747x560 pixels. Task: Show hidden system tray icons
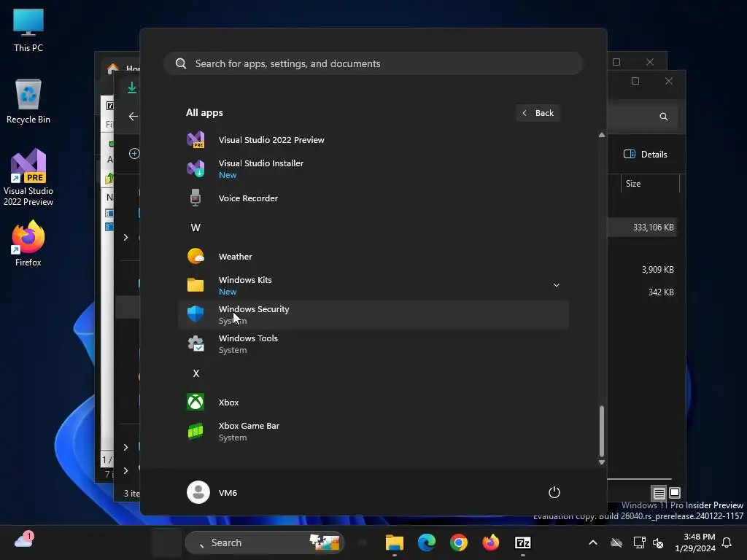point(593,542)
